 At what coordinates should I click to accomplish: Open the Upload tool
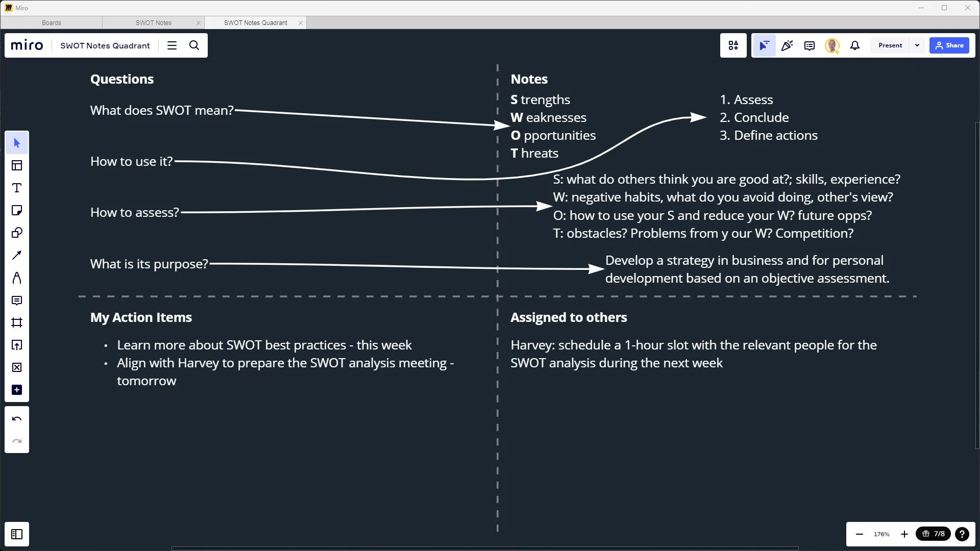click(x=17, y=345)
